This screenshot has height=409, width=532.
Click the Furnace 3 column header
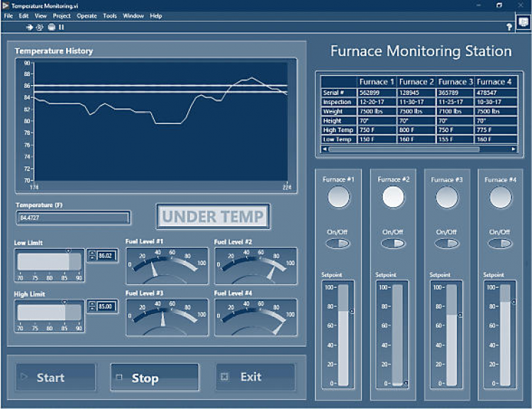pos(455,82)
